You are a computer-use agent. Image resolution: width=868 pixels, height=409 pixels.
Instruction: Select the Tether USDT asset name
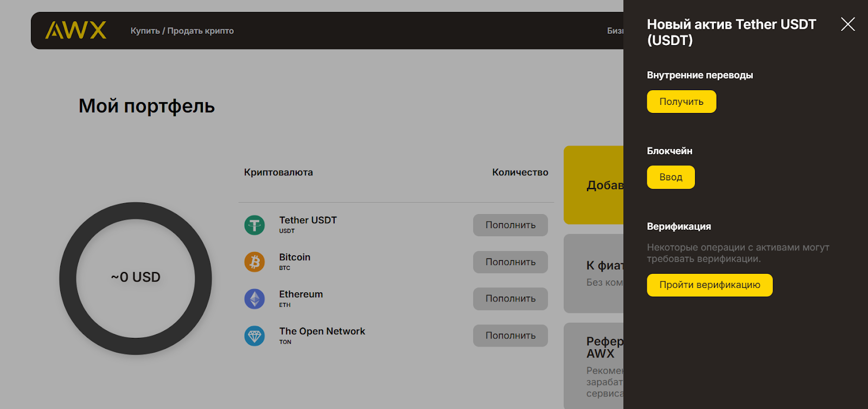[x=308, y=220]
